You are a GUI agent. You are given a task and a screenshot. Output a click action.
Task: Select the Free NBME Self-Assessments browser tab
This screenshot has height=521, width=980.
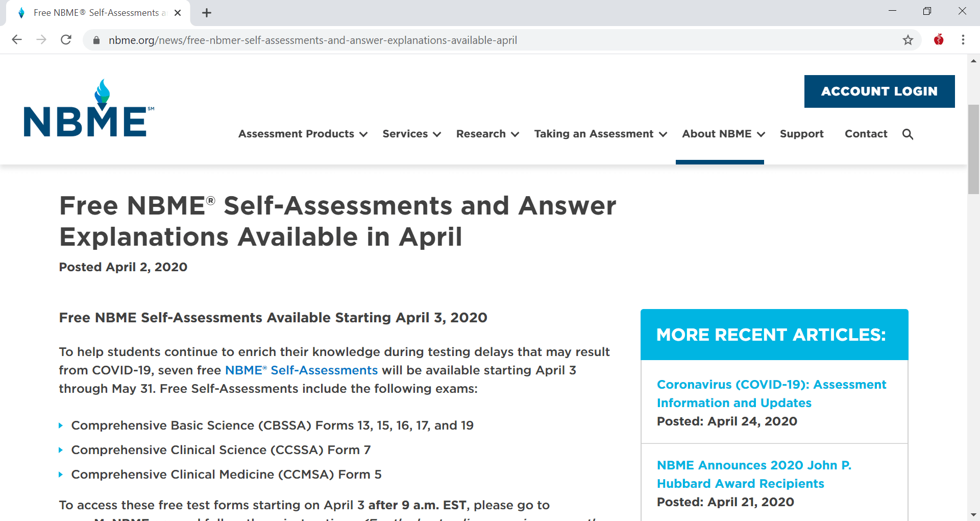click(x=97, y=13)
